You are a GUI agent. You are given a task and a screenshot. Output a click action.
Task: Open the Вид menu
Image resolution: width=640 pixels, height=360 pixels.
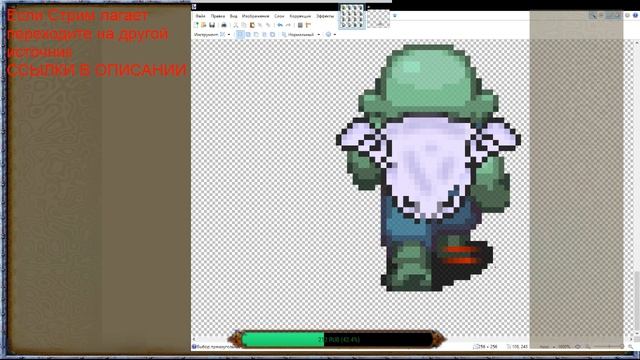[233, 16]
